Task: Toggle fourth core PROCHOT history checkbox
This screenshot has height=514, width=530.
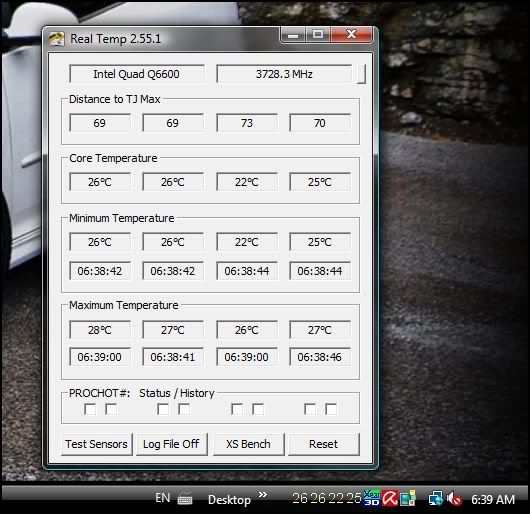Action: pyautogui.click(x=331, y=409)
